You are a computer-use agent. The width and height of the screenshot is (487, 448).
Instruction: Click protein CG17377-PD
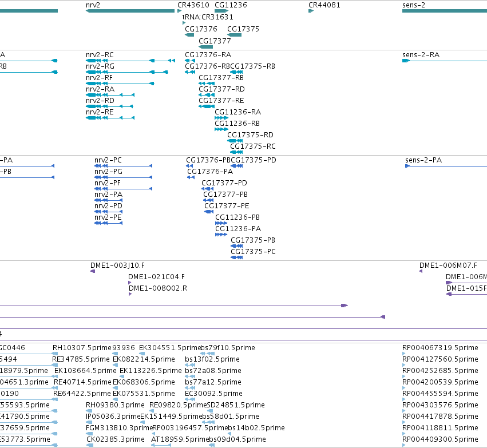224,184
